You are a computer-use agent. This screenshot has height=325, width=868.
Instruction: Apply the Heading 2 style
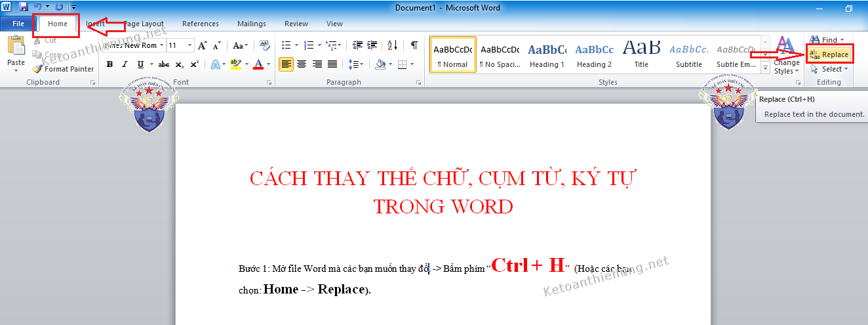(594, 54)
